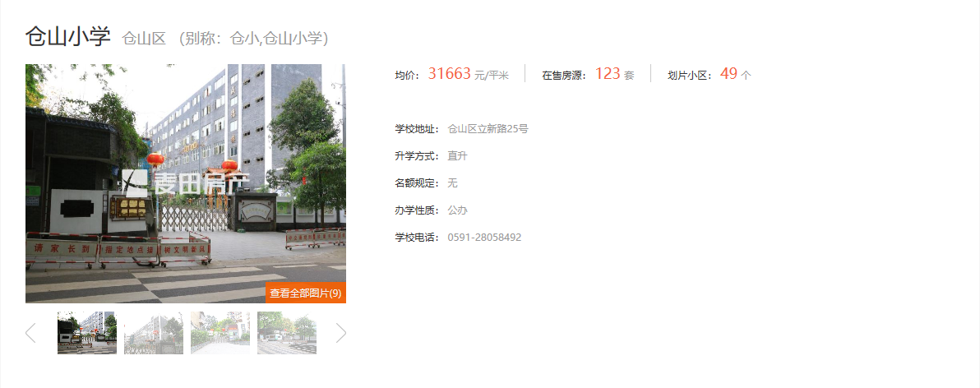Click the 直升 admission method value

pos(457,156)
